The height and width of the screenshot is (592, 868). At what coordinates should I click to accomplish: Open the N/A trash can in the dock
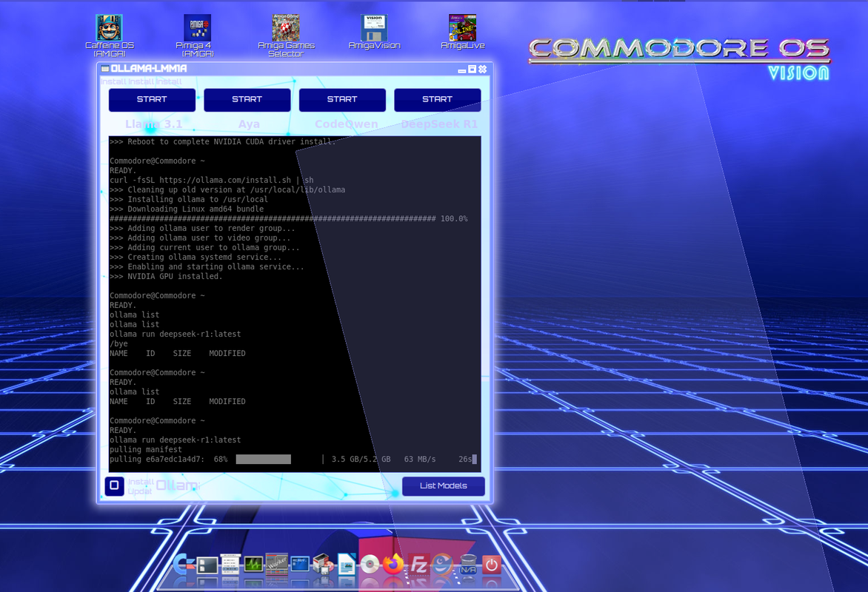468,565
